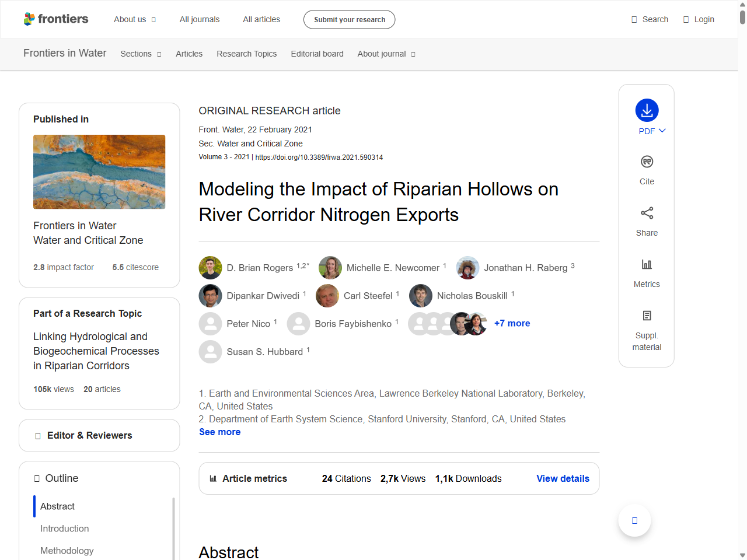The width and height of the screenshot is (747, 560).
Task: Click Michelle E. Newcomer's avatar photo
Action: pos(330,268)
